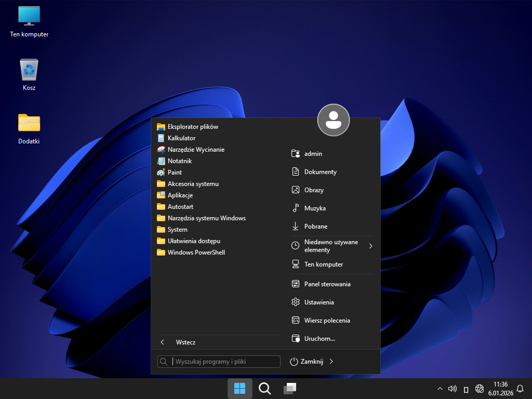Show hidden system tray icons

pyautogui.click(x=440, y=389)
